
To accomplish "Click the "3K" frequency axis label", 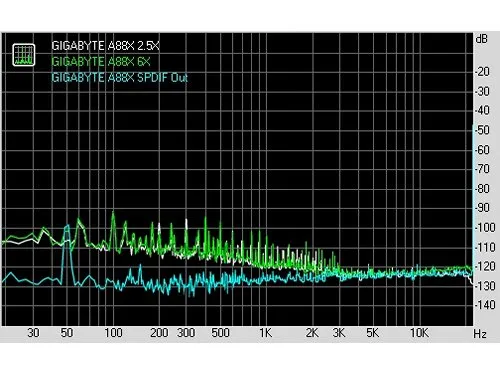I will [339, 333].
